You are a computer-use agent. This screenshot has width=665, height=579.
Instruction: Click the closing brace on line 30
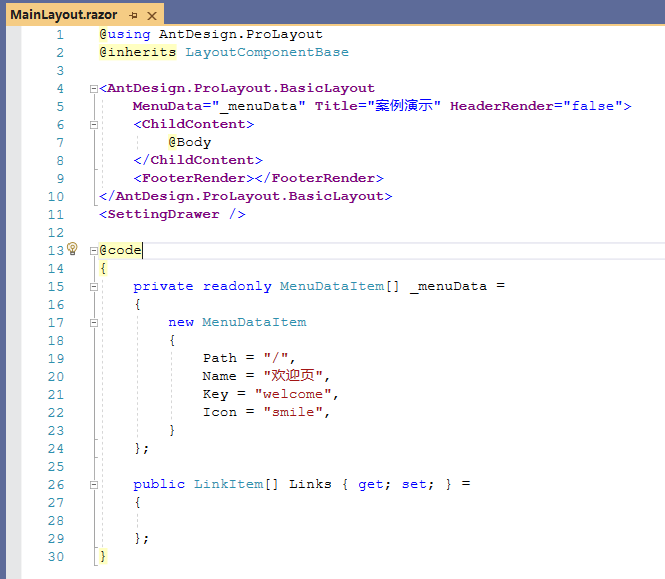pos(103,556)
